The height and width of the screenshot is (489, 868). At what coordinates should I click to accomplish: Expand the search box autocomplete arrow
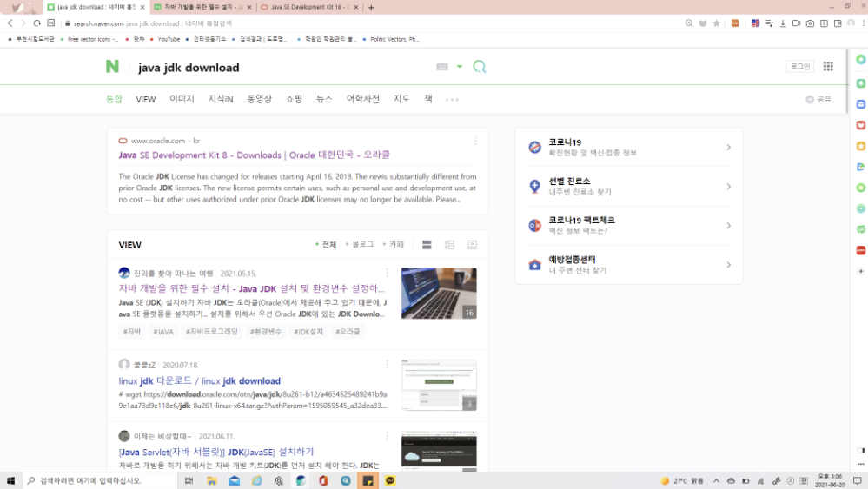[460, 66]
